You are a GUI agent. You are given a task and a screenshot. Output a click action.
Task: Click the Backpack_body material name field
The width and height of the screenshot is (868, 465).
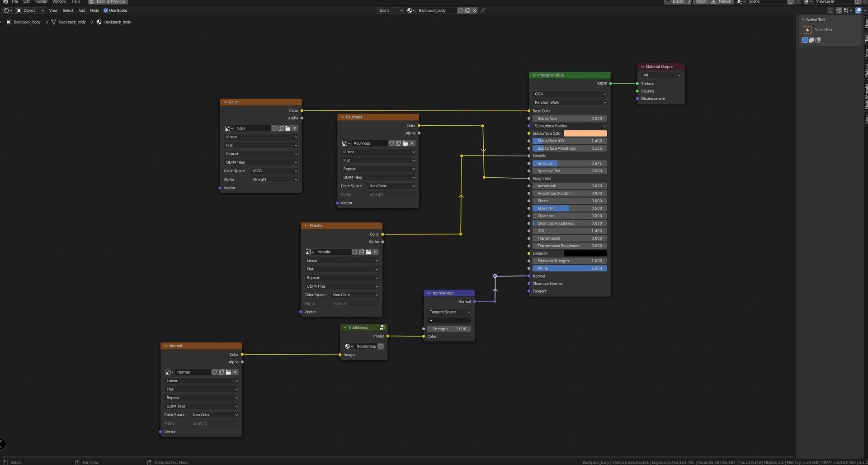click(437, 10)
